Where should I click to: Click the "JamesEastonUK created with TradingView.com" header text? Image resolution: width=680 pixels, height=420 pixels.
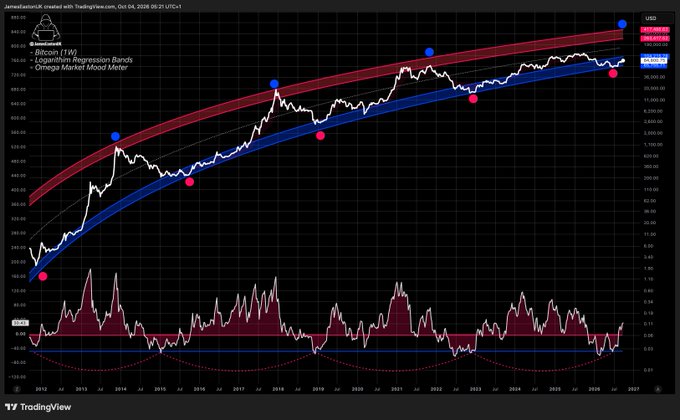coord(58,7)
